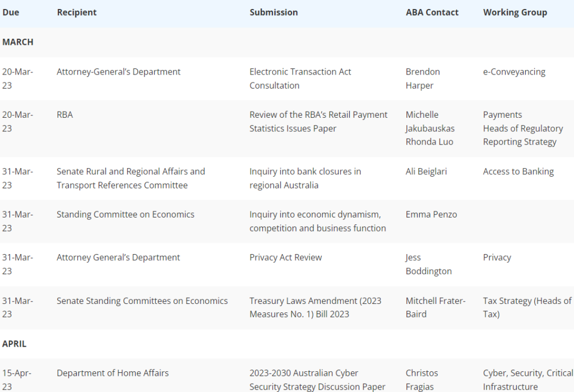The height and width of the screenshot is (392, 574).
Task: Click the Access to Banking working group
Action: point(519,172)
